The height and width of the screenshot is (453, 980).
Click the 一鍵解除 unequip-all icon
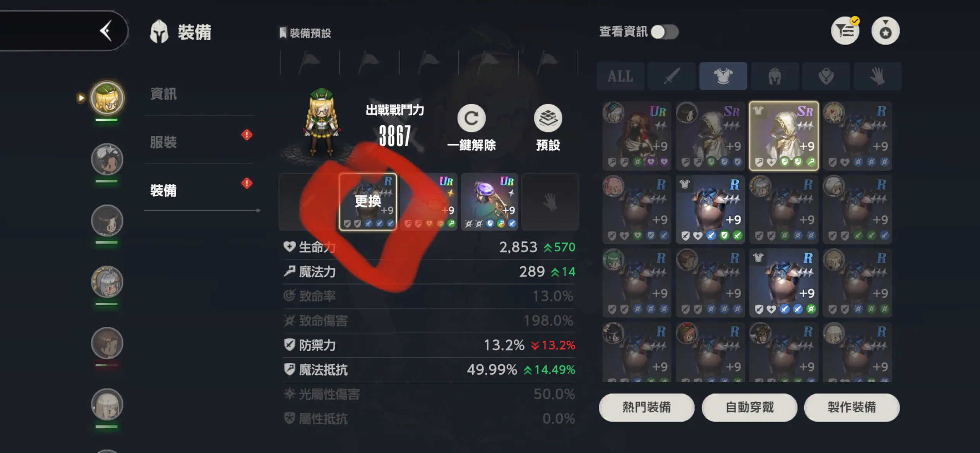point(471,118)
